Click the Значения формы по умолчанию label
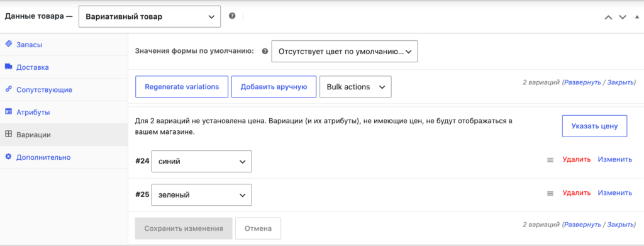This screenshot has height=246, width=644. (195, 52)
